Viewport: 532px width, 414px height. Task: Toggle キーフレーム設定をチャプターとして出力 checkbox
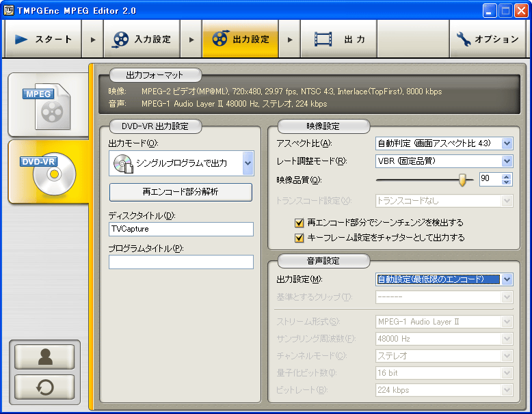(x=299, y=238)
